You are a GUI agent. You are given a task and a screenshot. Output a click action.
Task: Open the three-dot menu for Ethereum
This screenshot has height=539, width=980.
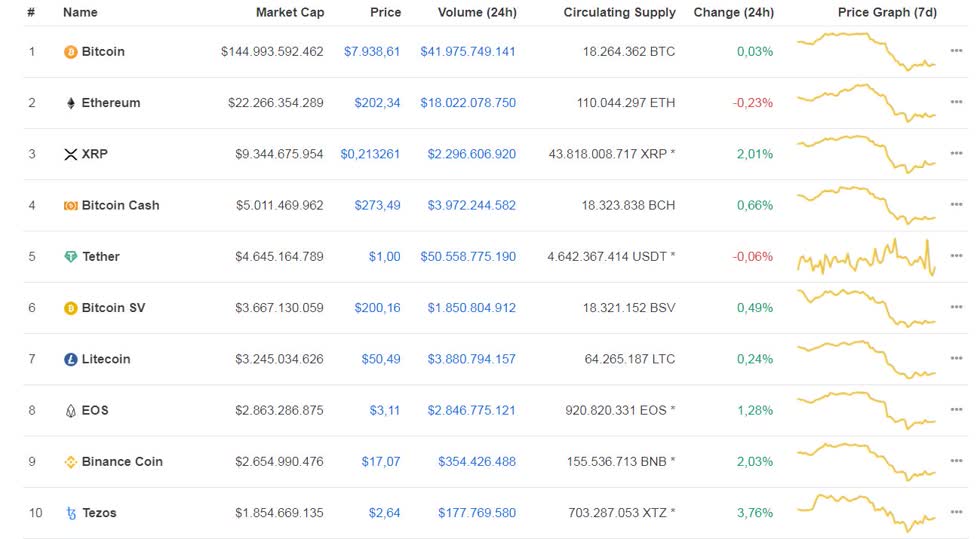(956, 102)
